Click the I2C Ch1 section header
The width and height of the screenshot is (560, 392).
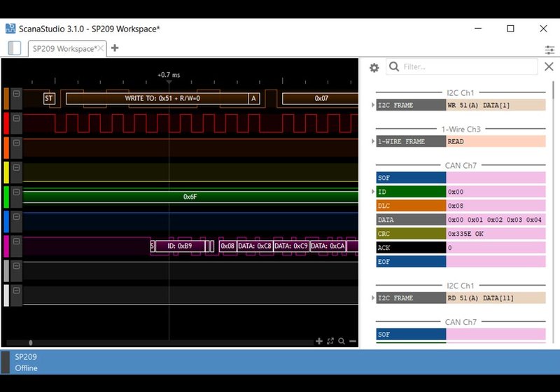click(x=461, y=93)
